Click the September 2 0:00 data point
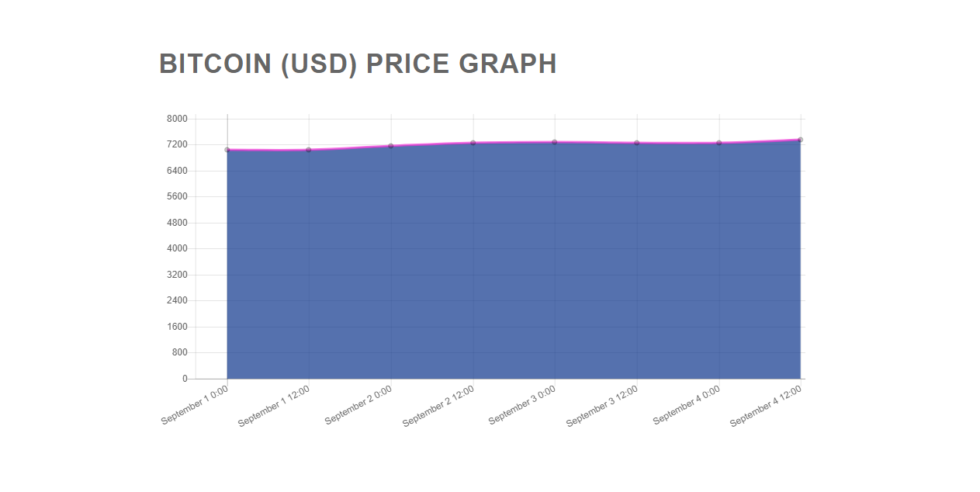Image resolution: width=980 pixels, height=492 pixels. [391, 146]
